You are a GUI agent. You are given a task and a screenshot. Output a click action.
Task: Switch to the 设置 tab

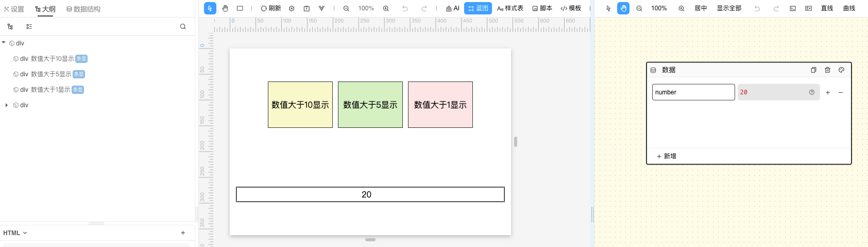click(14, 9)
